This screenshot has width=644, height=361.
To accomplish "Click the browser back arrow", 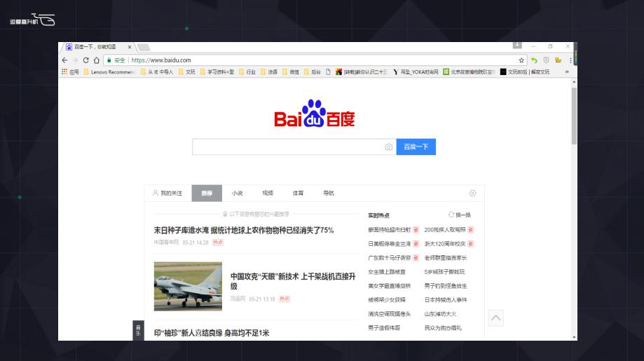I will (64, 60).
